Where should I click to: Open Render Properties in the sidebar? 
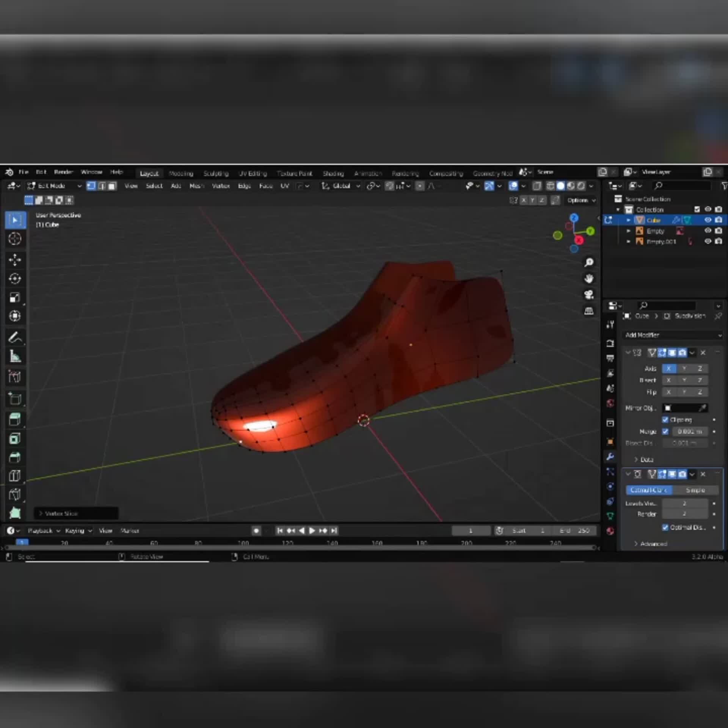(610, 343)
